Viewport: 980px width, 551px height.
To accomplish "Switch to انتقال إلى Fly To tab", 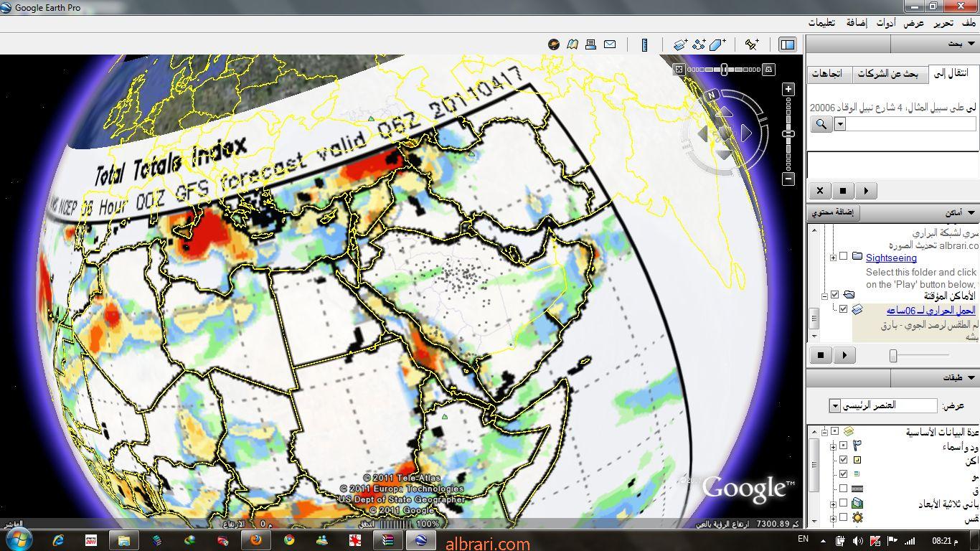I will pos(953,73).
